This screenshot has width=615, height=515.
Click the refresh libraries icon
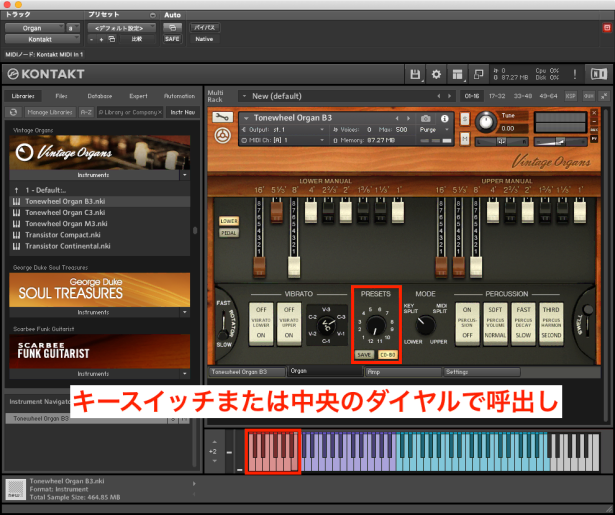[13, 112]
